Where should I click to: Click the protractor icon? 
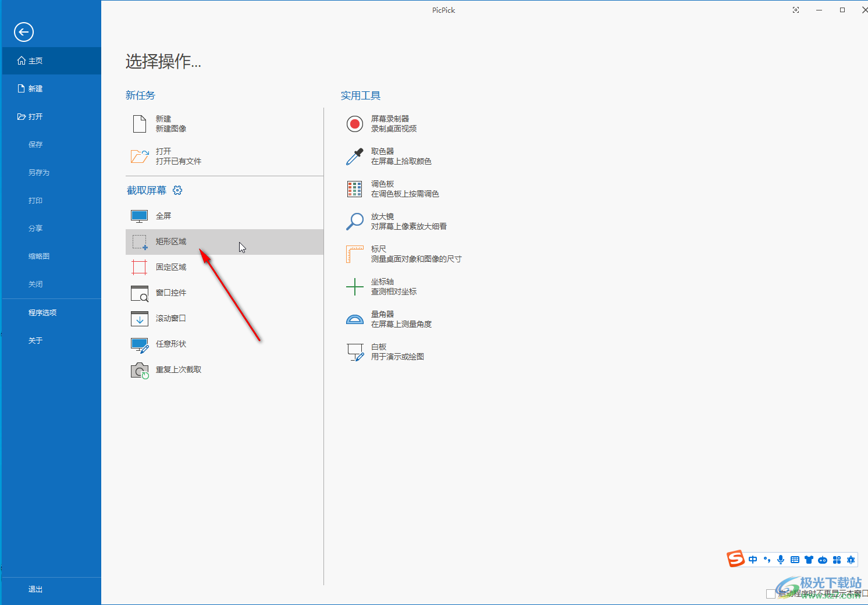[355, 319]
